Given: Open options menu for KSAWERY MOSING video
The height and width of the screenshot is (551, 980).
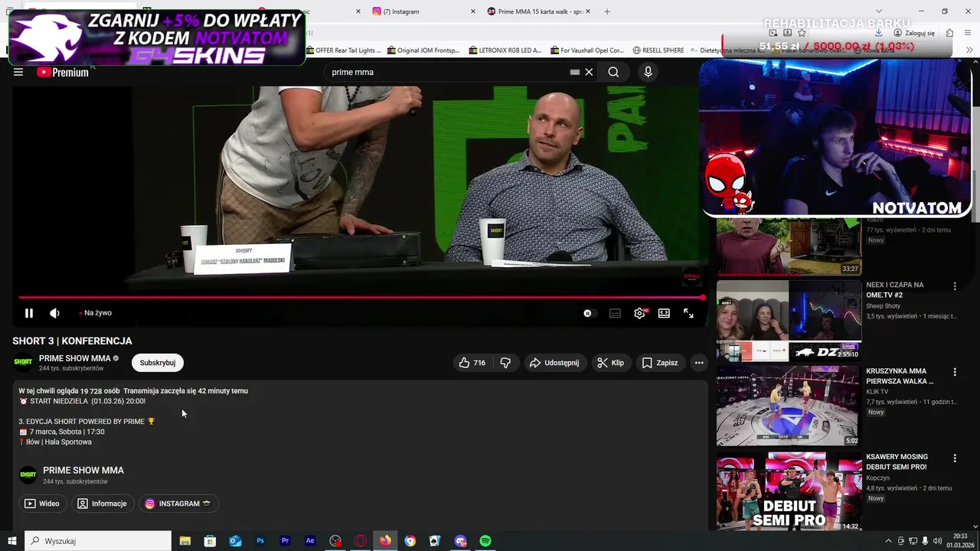Looking at the screenshot, I should (x=955, y=458).
